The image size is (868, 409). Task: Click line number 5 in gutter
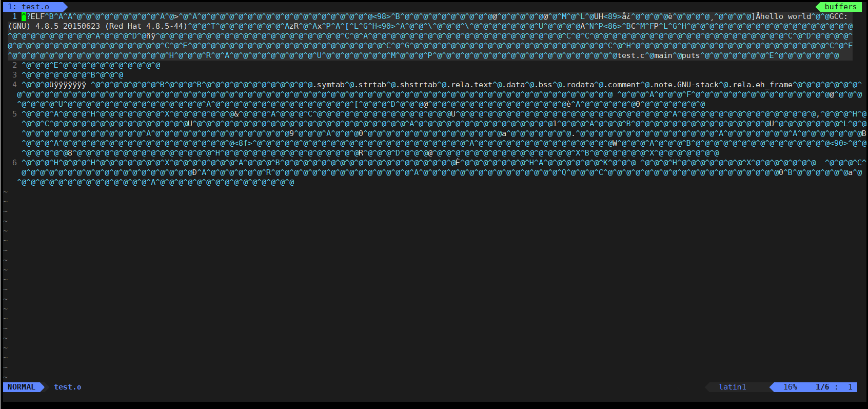click(x=14, y=114)
